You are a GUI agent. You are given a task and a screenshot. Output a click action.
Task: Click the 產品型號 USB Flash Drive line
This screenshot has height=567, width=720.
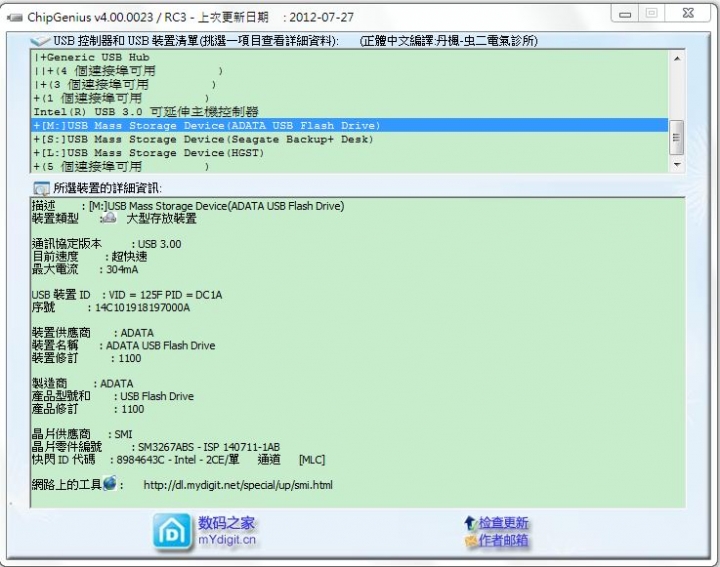112,396
